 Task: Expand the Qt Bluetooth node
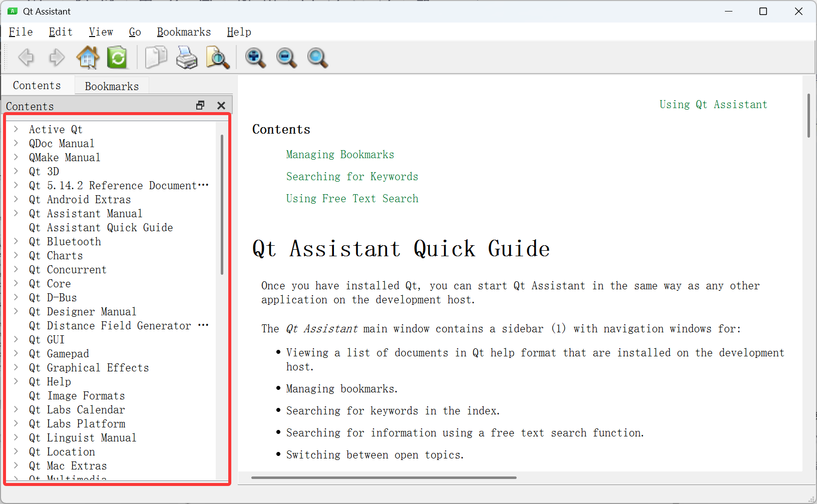[x=16, y=241]
